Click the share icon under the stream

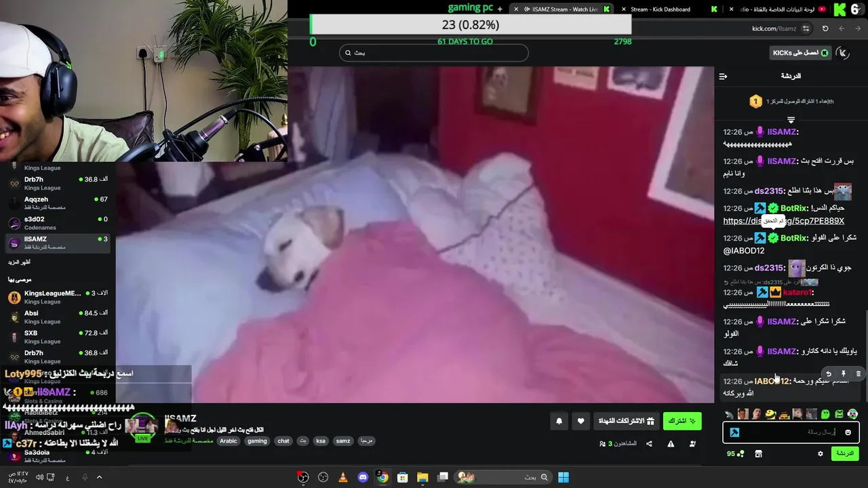point(649,444)
